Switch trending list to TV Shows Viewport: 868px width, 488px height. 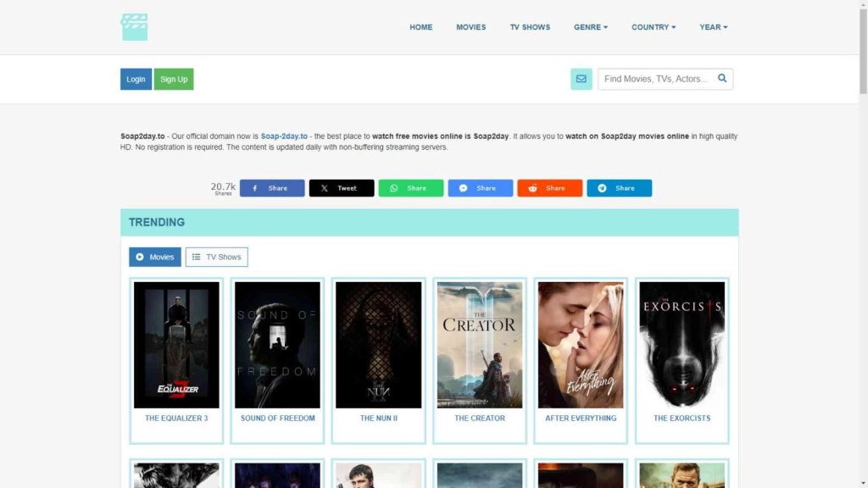216,257
